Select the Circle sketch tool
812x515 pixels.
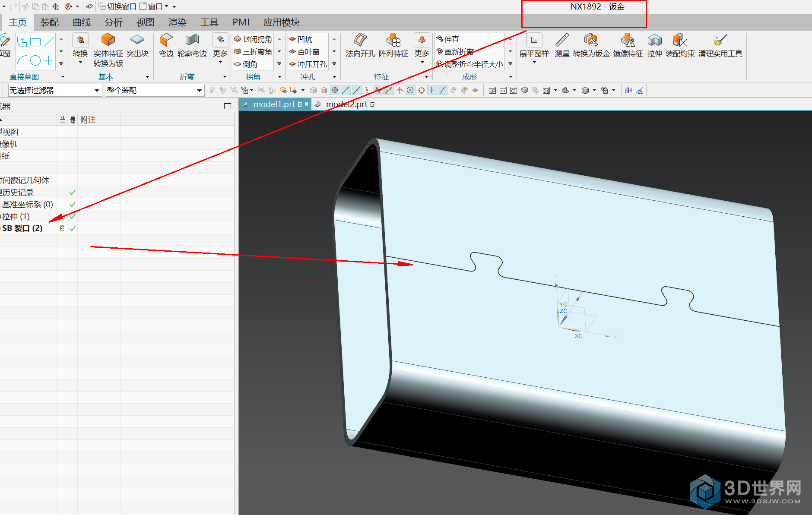coord(36,60)
